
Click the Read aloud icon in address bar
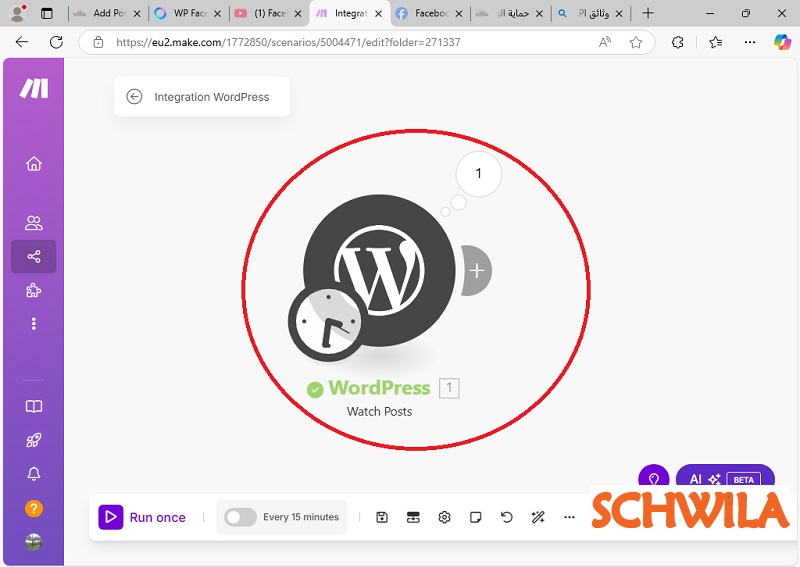[605, 42]
